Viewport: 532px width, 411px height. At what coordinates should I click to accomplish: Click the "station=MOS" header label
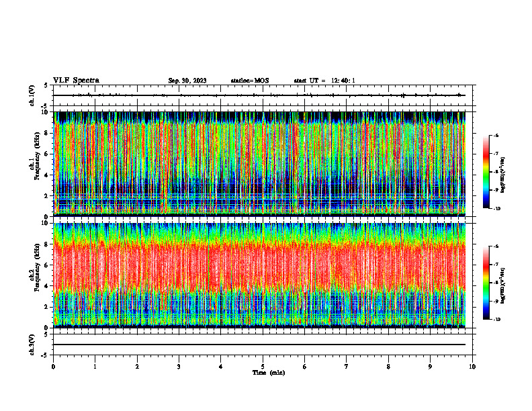click(x=250, y=81)
